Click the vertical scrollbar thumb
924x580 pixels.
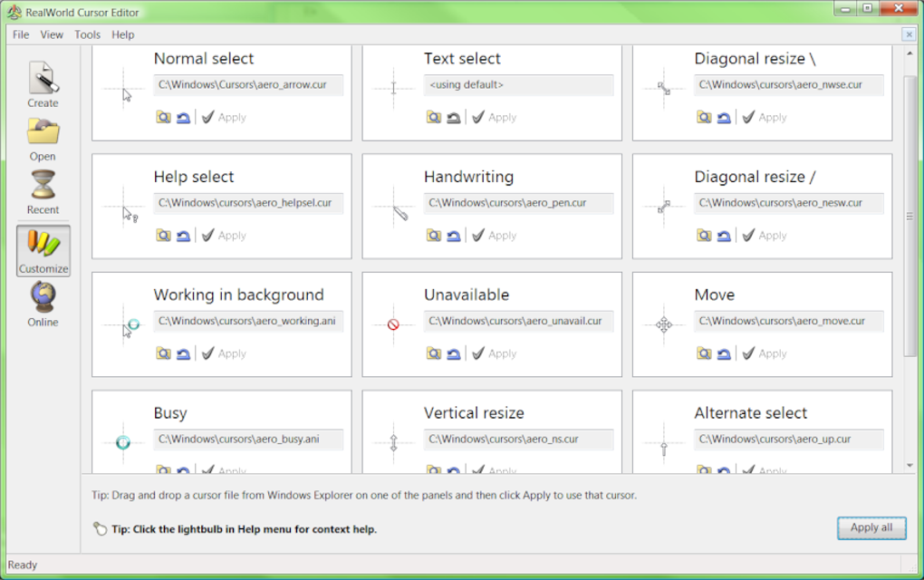pos(910,216)
